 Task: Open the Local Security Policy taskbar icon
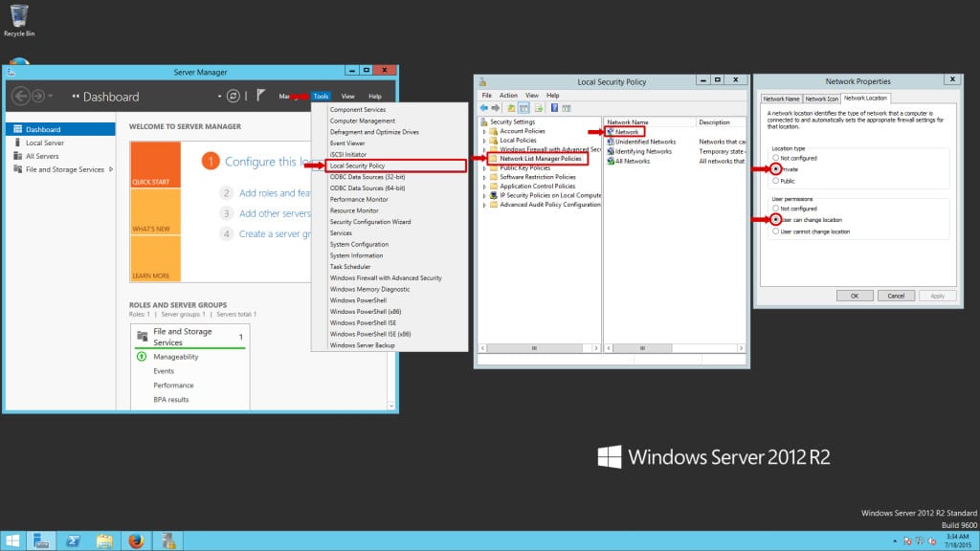[x=168, y=540]
